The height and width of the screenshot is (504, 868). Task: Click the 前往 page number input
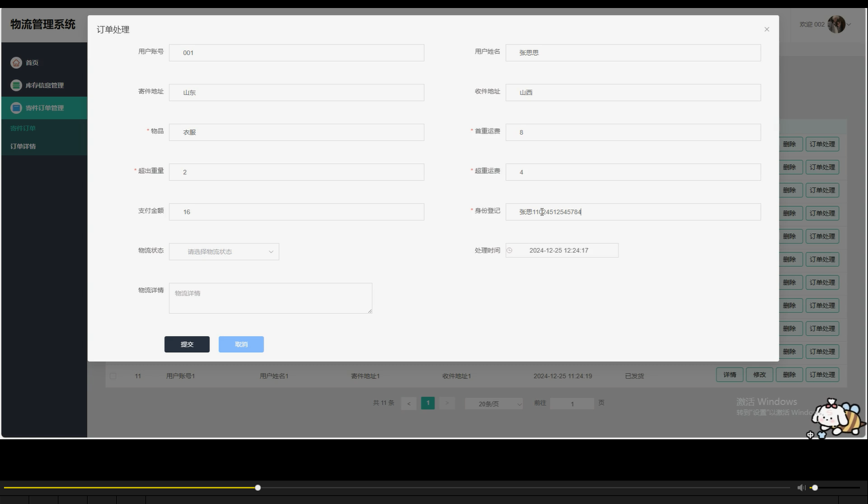[x=572, y=404]
